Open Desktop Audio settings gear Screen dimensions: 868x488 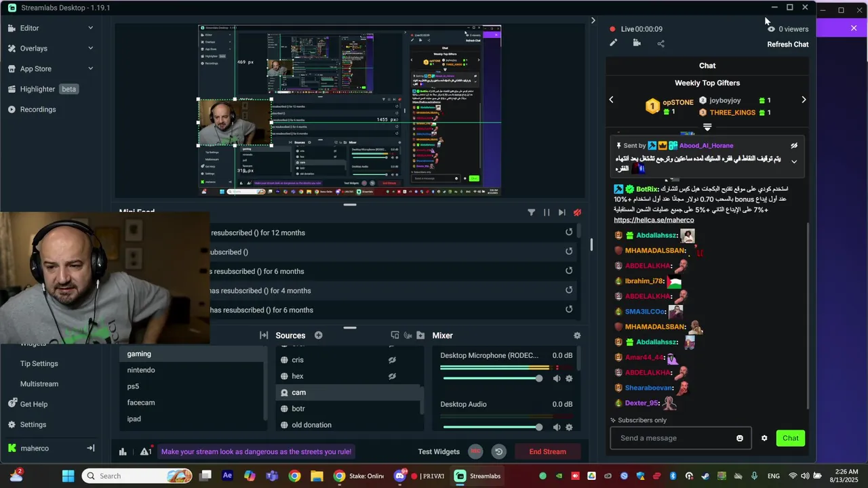[x=569, y=427]
